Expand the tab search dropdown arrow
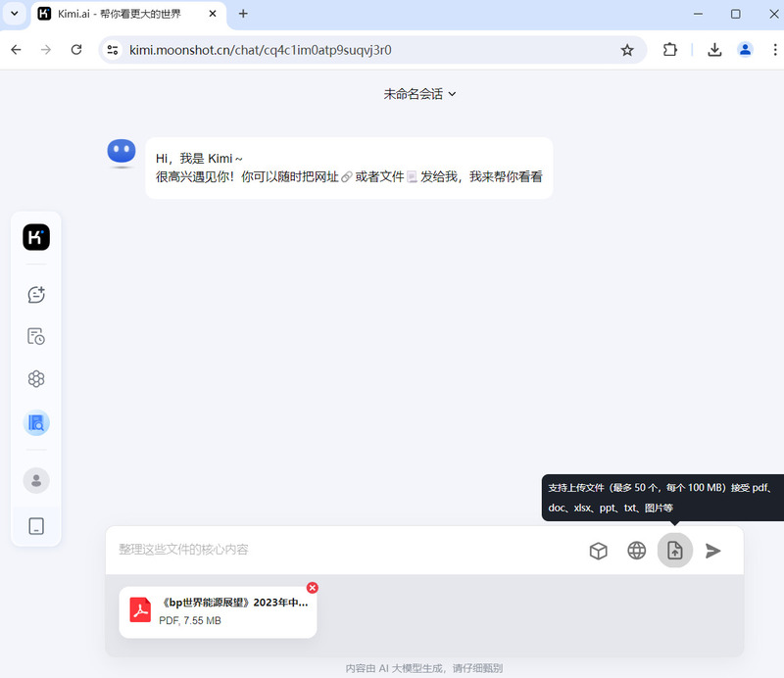This screenshot has width=784, height=678. (x=15, y=14)
